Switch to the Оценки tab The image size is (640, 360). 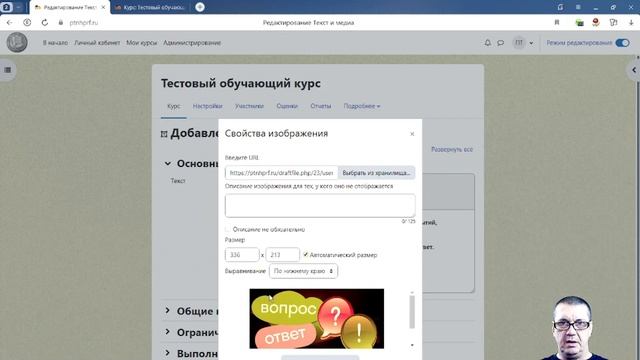tap(287, 106)
